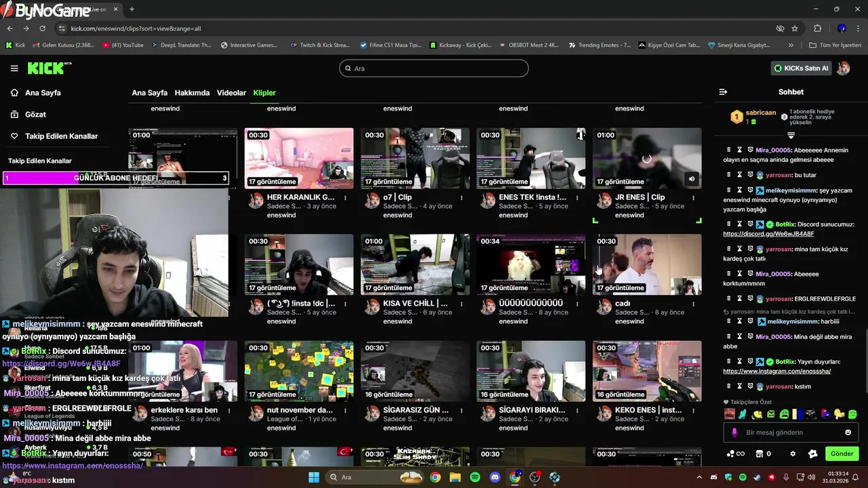Open the user profile avatar in Kick header
868x488 pixels.
[x=844, y=68]
